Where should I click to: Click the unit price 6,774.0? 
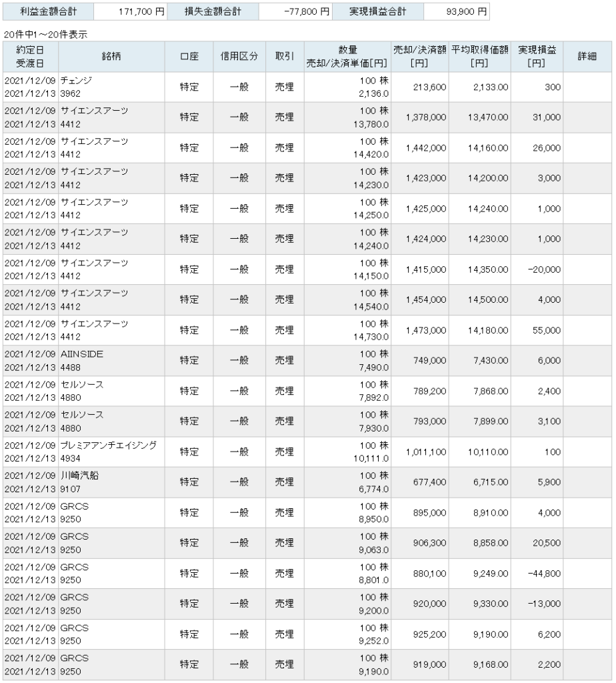[x=374, y=489]
